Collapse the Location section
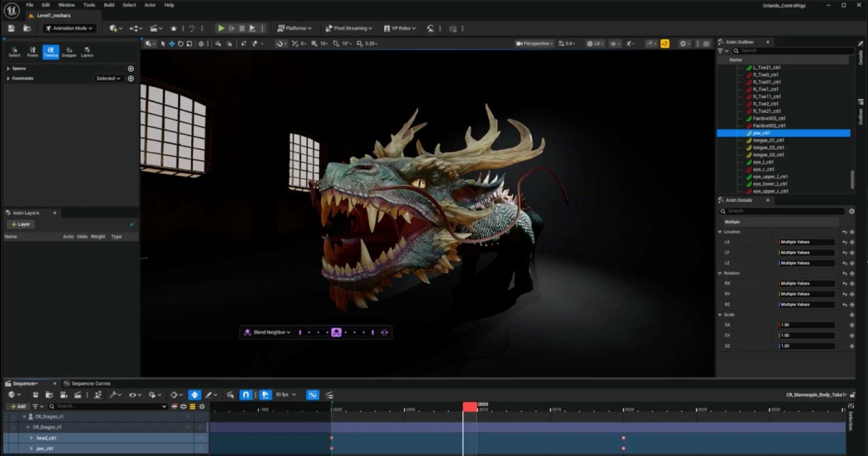The width and height of the screenshot is (868, 456). point(720,232)
